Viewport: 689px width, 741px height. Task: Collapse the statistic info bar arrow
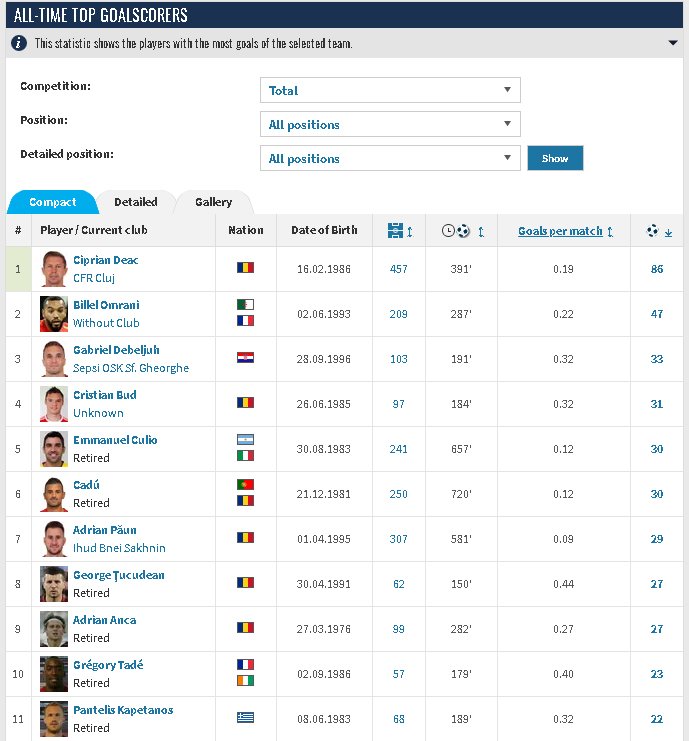click(673, 43)
